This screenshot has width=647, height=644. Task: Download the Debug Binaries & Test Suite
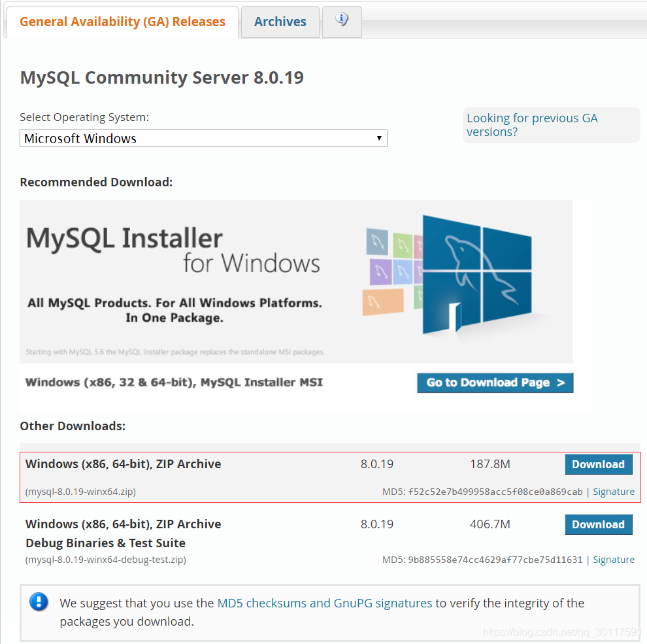tap(598, 524)
